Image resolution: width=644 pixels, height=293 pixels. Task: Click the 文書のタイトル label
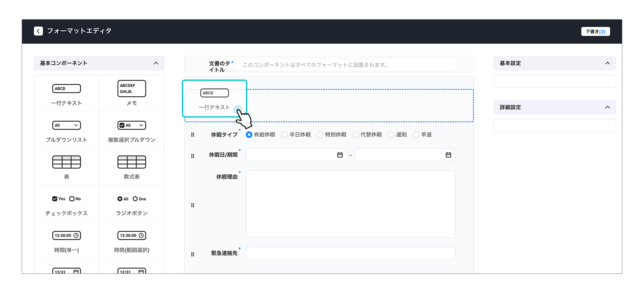pos(220,67)
